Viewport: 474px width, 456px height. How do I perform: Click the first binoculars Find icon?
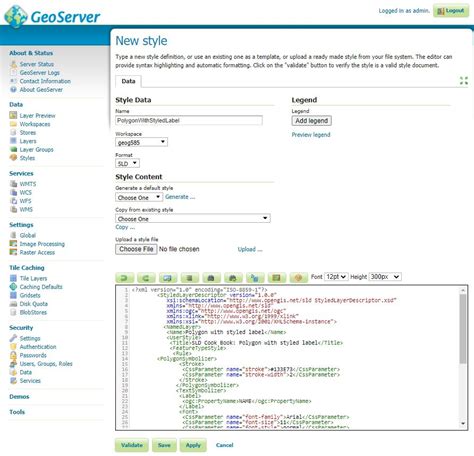click(x=211, y=277)
